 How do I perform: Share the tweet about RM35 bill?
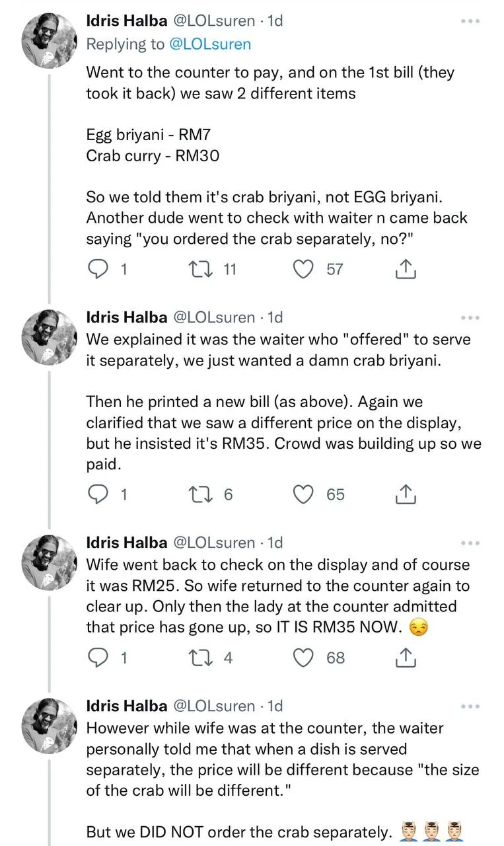pyautogui.click(x=404, y=494)
